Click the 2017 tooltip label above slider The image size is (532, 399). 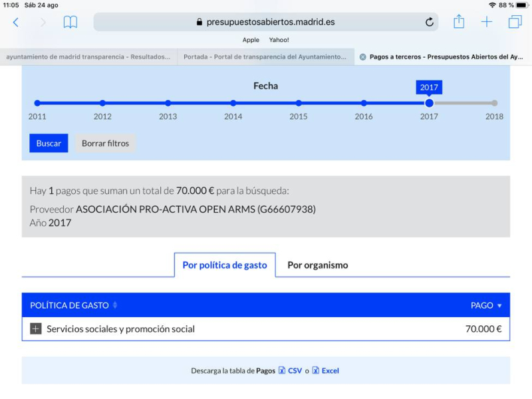click(x=429, y=87)
